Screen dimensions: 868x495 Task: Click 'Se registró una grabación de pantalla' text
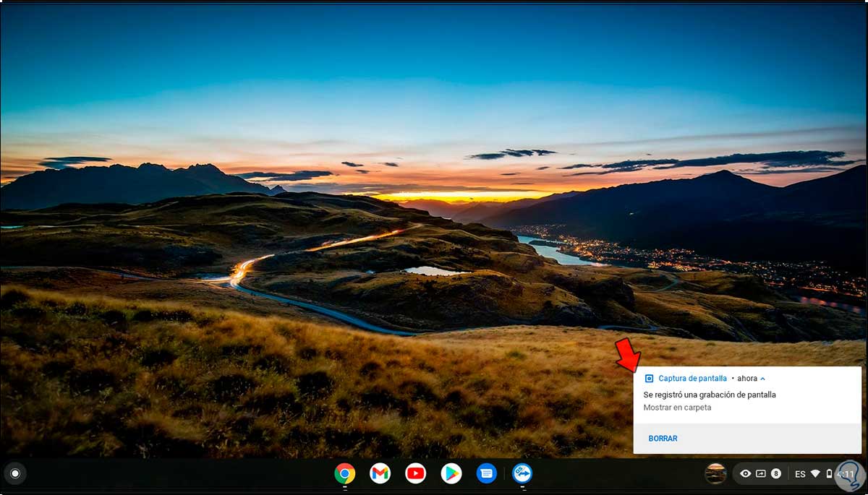(x=710, y=395)
